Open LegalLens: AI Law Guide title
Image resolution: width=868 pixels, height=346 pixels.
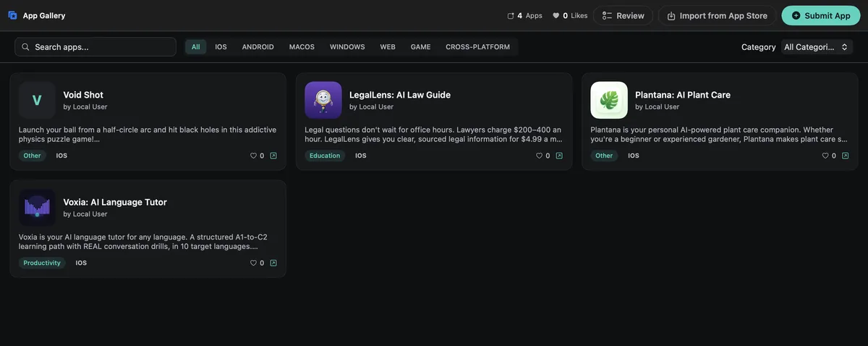click(400, 95)
